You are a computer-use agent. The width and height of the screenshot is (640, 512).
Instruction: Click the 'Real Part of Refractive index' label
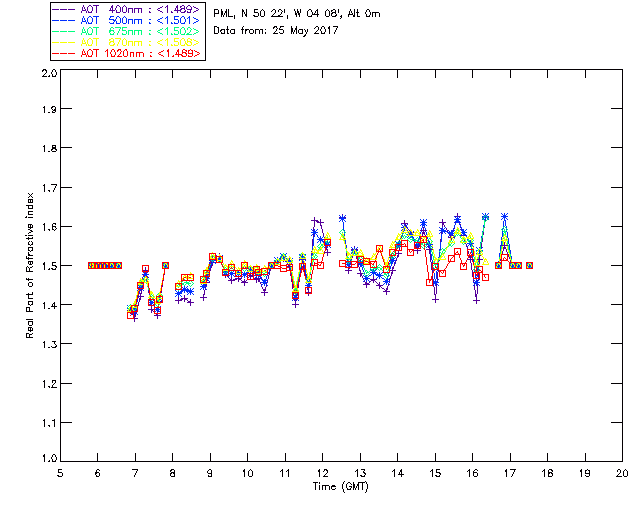29,265
